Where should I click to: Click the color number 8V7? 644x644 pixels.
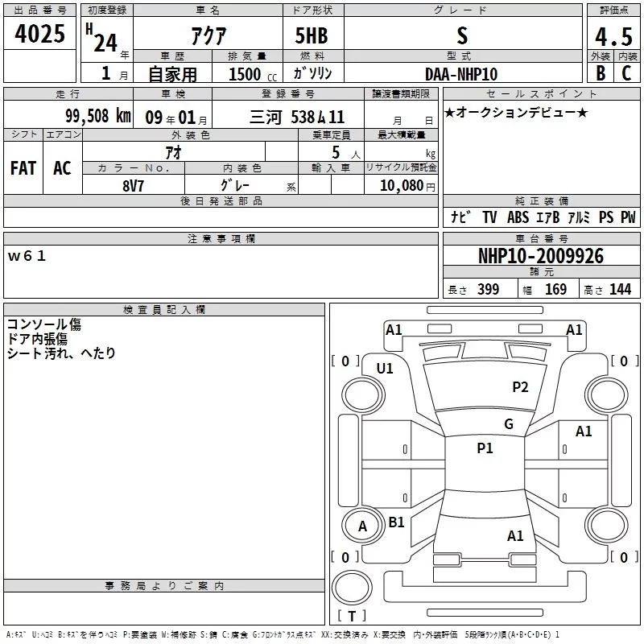point(133,186)
